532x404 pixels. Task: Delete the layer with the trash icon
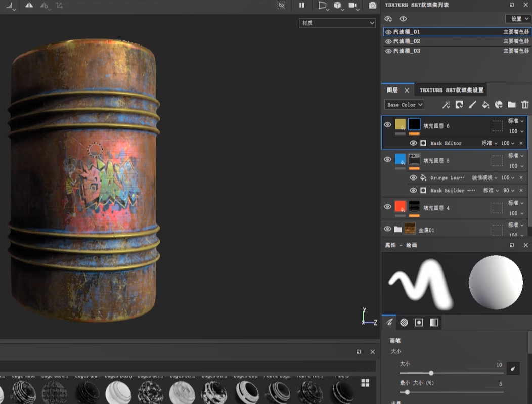525,105
